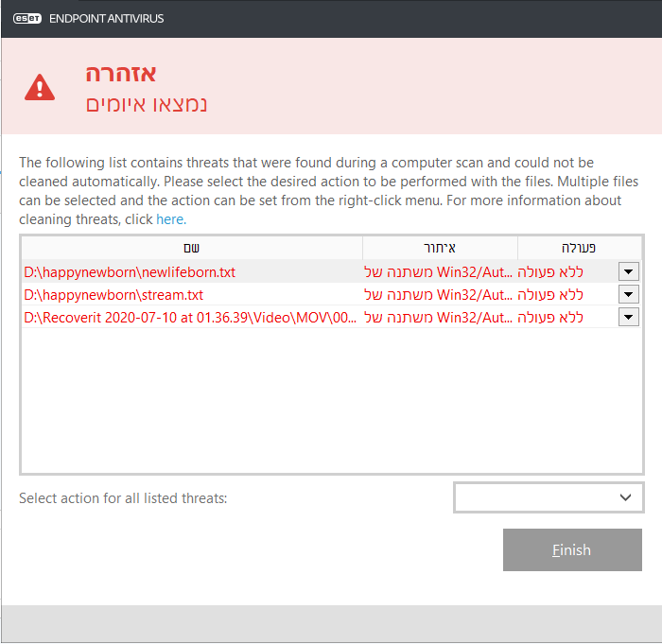
Task: Click the Win32/Aut detection for the Recoverit file
Action: [439, 317]
